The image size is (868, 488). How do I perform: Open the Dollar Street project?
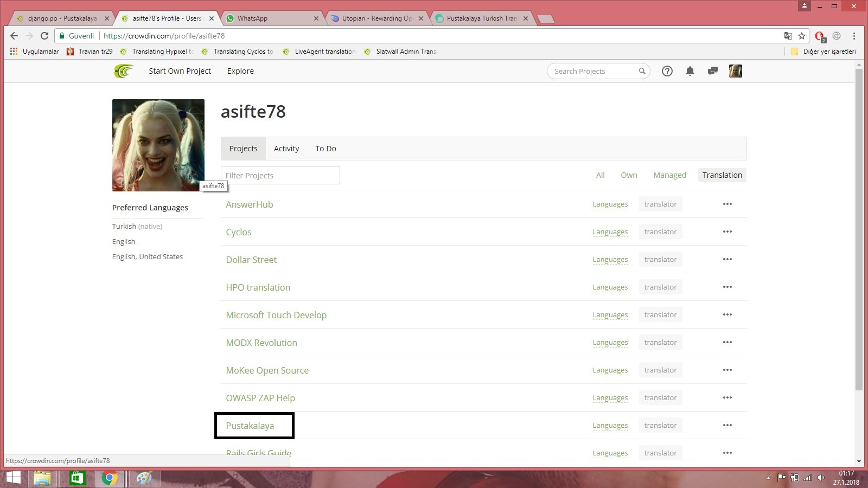point(251,260)
